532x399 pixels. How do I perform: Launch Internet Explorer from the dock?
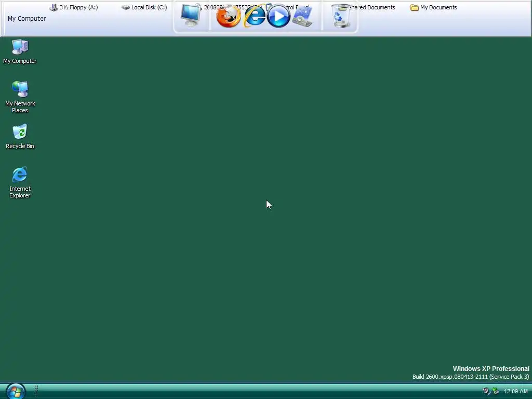pyautogui.click(x=255, y=16)
